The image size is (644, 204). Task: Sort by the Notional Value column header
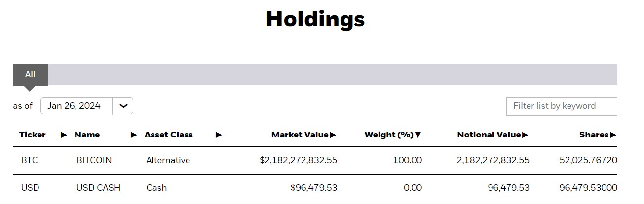click(x=489, y=135)
